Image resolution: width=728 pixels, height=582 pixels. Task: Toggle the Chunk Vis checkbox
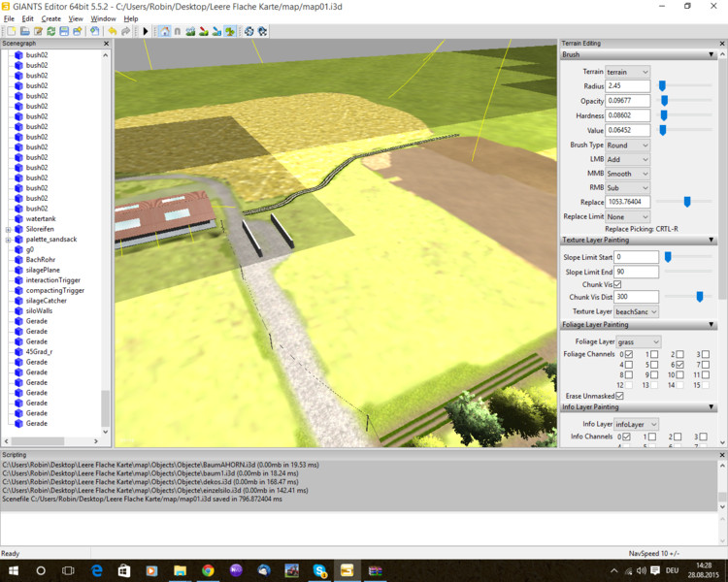(x=617, y=284)
